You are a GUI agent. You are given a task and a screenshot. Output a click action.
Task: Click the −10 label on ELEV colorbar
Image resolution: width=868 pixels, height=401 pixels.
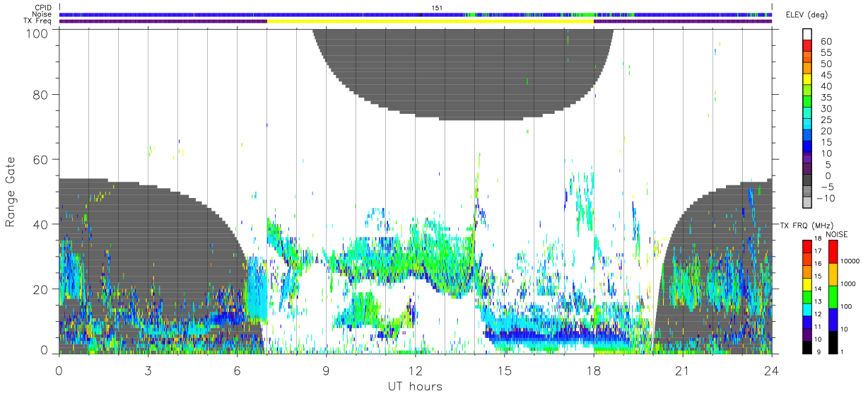(825, 199)
